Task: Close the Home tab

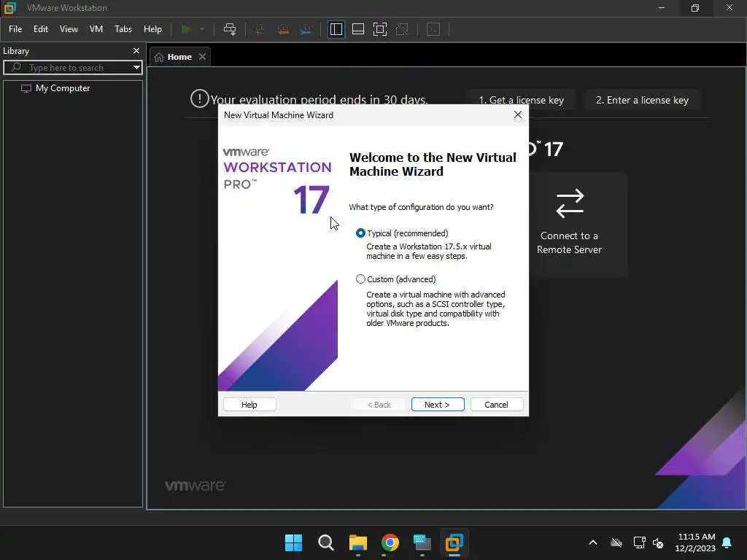Action: point(203,57)
